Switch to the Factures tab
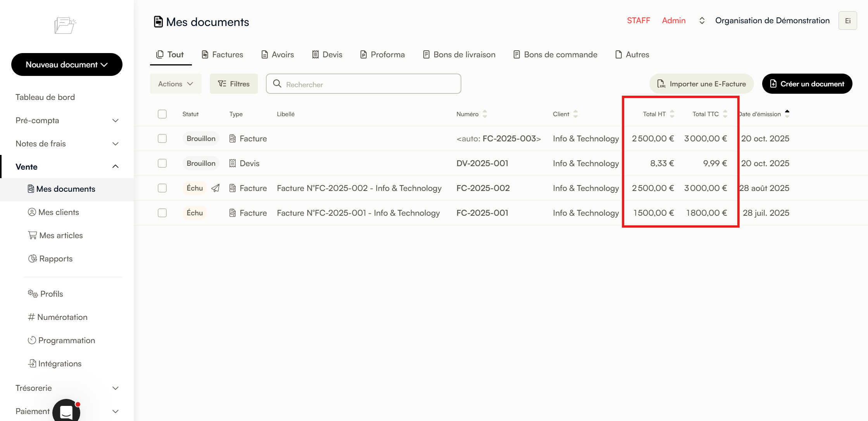 point(223,55)
